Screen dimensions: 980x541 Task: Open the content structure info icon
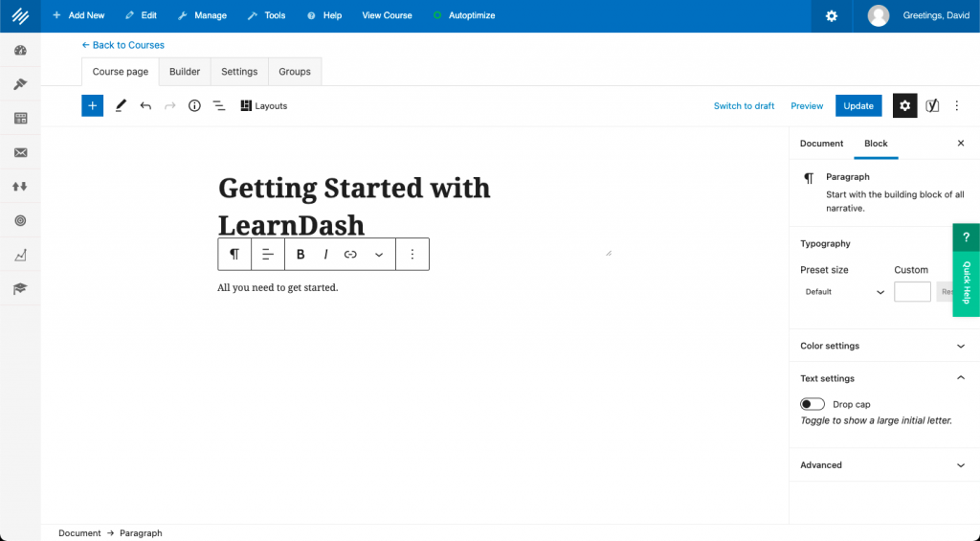click(x=194, y=105)
